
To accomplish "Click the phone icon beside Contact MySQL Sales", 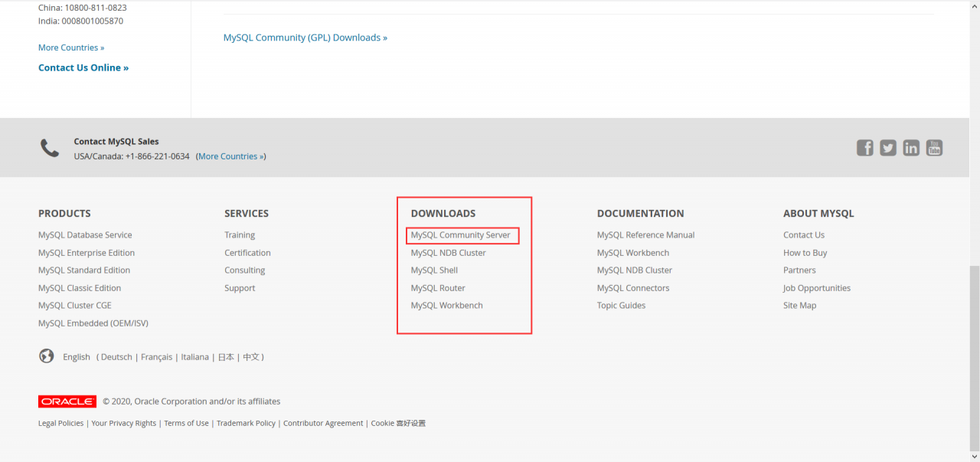I will [50, 148].
